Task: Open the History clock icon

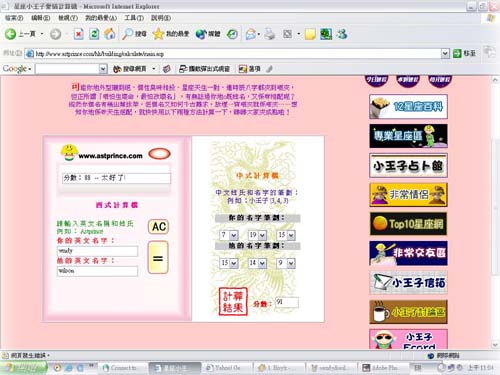Action: (x=232, y=34)
